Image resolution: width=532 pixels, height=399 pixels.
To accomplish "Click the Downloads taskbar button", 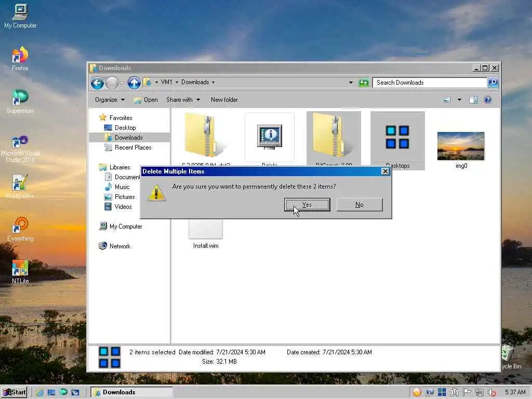I will coord(132,392).
